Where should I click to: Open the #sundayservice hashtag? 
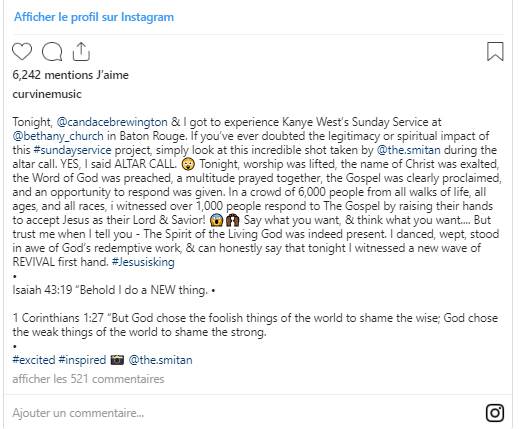click(x=72, y=150)
